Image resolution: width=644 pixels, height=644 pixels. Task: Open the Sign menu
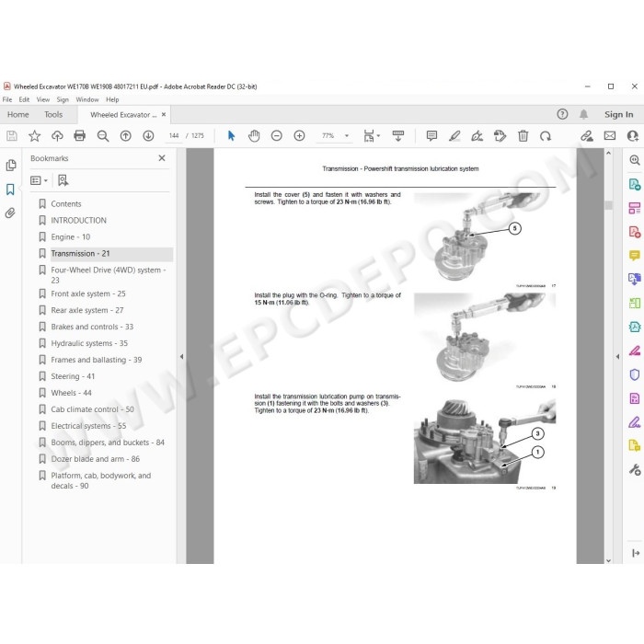[x=63, y=99]
